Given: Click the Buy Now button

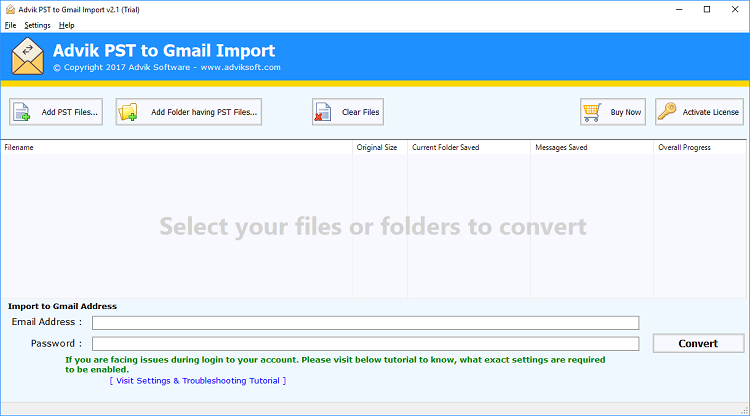Looking at the screenshot, I should pos(613,112).
